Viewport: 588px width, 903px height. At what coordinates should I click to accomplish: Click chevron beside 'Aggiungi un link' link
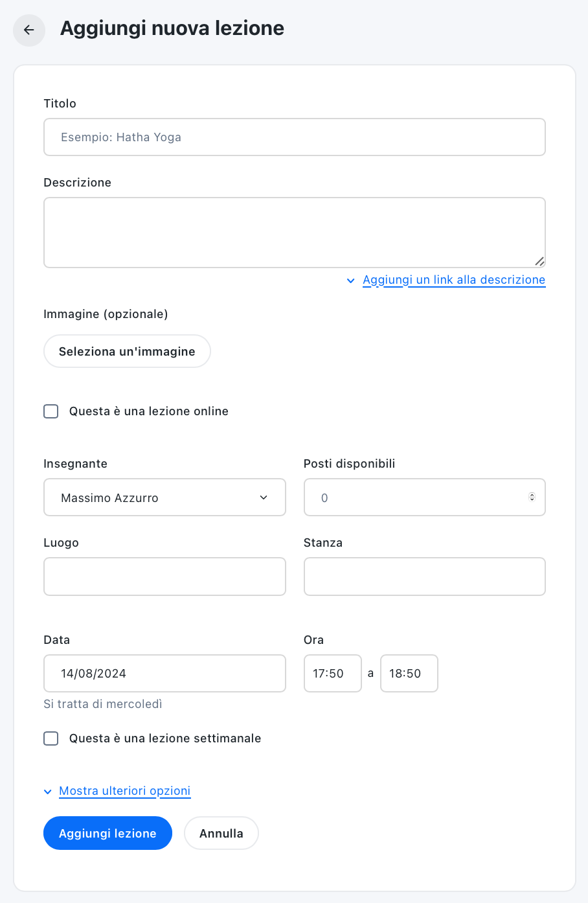[350, 280]
